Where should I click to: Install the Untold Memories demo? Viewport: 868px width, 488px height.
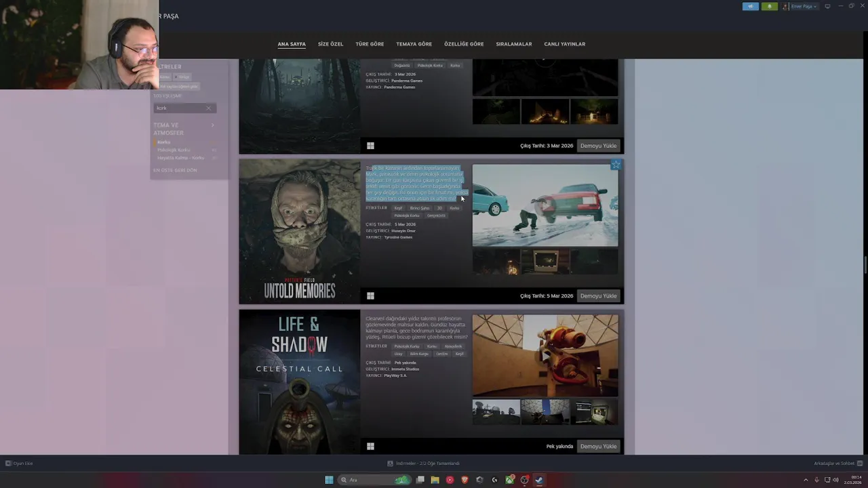pyautogui.click(x=598, y=296)
